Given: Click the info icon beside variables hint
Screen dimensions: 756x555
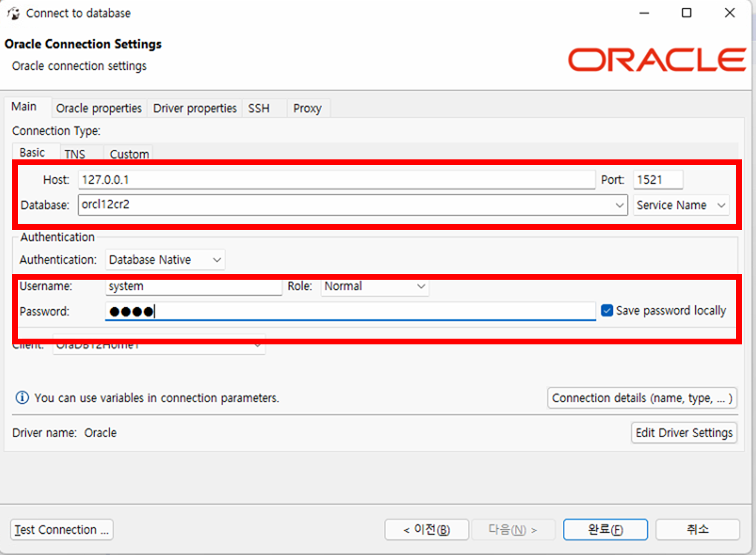Looking at the screenshot, I should pyautogui.click(x=22, y=398).
